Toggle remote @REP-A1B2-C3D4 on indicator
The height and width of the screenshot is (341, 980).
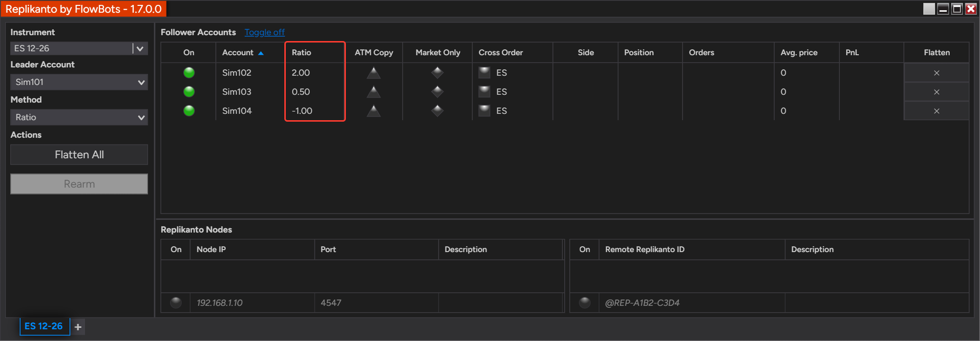[584, 303]
